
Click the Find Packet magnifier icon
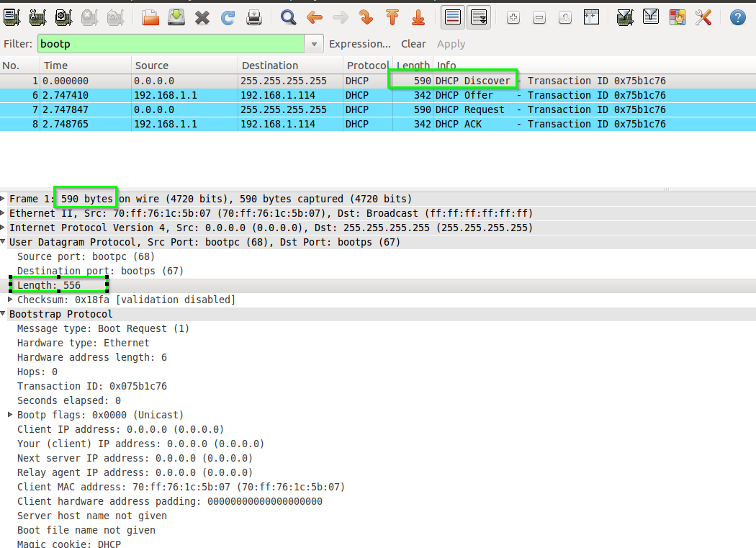click(288, 17)
